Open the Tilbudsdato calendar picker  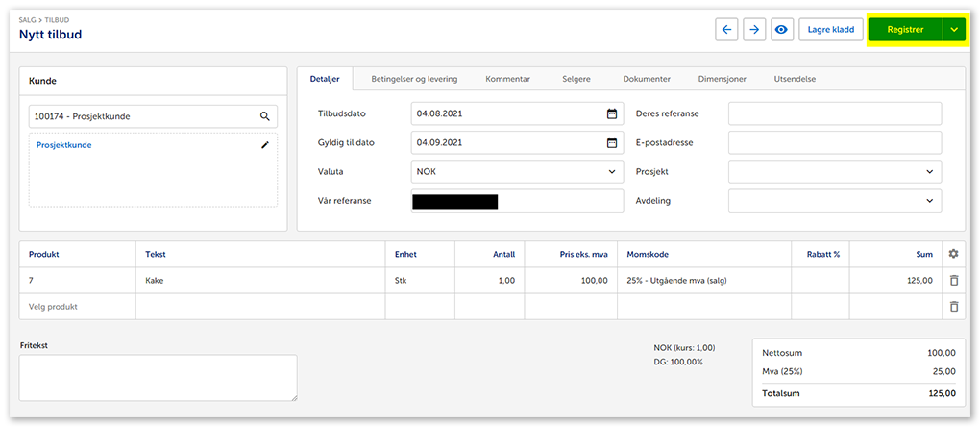tap(612, 113)
